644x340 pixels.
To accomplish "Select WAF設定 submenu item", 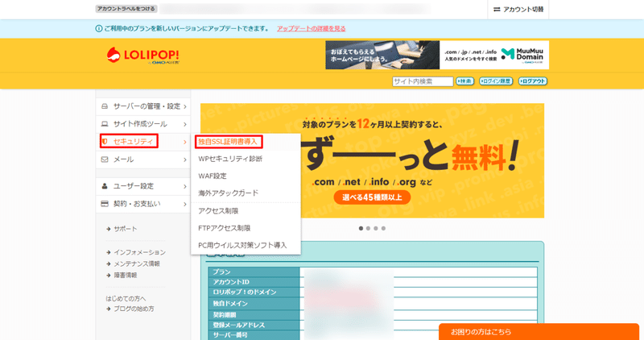I will pyautogui.click(x=213, y=176).
